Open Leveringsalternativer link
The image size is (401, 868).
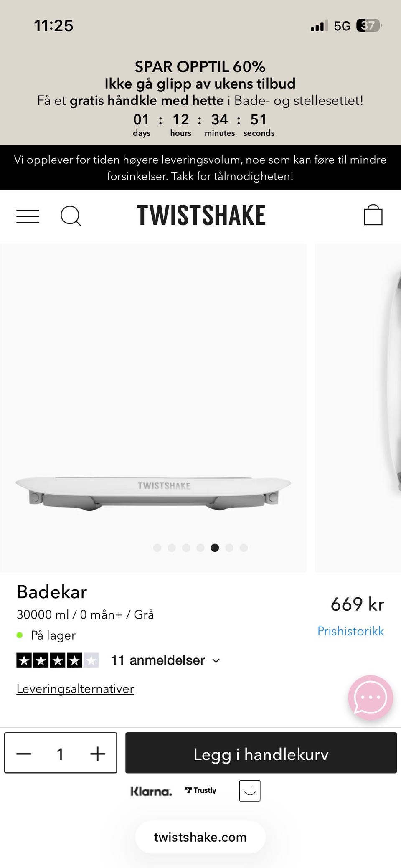tap(75, 689)
